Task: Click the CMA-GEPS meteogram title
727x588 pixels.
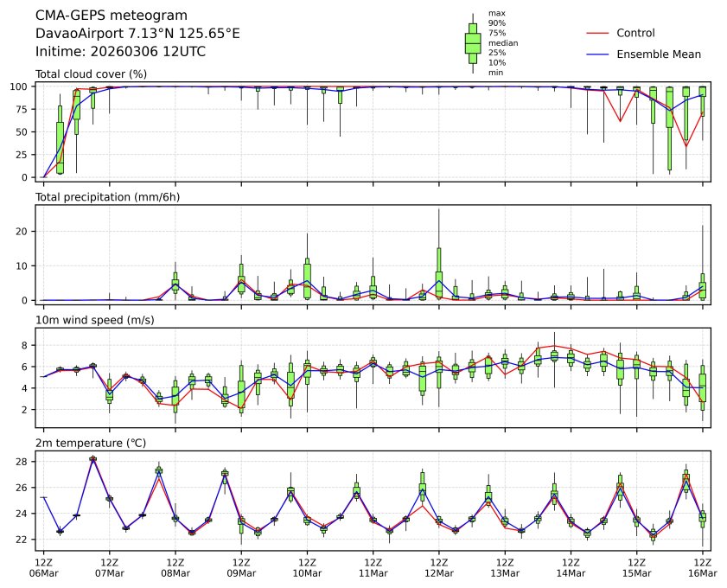Action: (x=99, y=16)
